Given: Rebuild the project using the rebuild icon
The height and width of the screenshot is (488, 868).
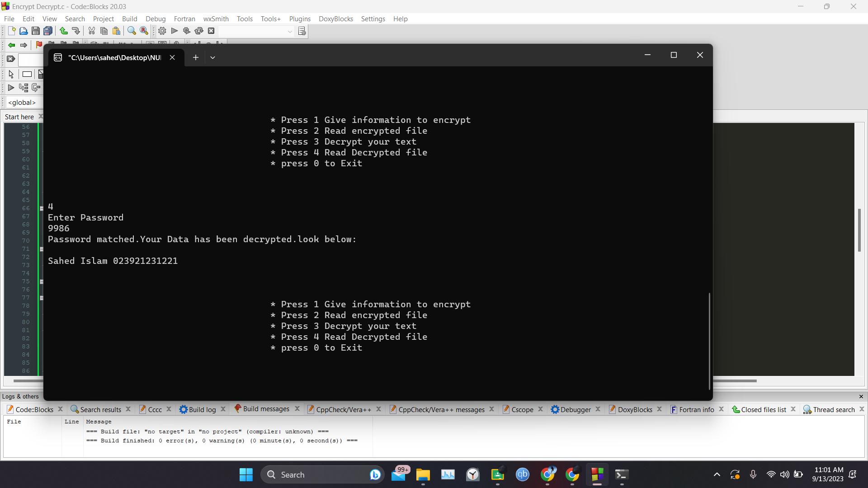Looking at the screenshot, I should (199, 31).
